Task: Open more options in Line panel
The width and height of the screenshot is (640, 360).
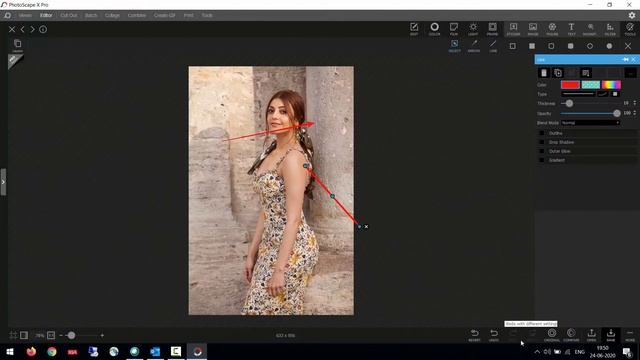Action: coord(630,73)
